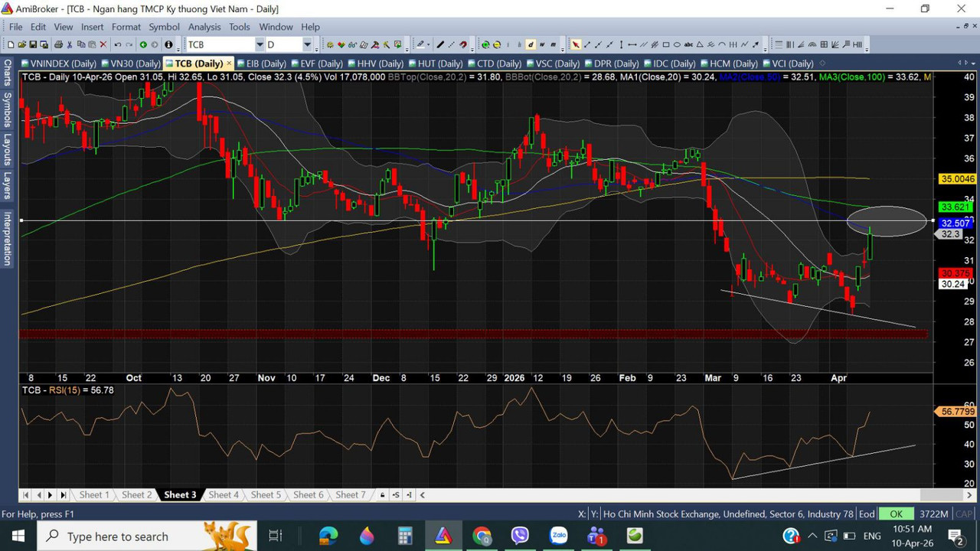Select the Rectangle drawing tool
This screenshot has height=551, width=980.
click(666, 44)
